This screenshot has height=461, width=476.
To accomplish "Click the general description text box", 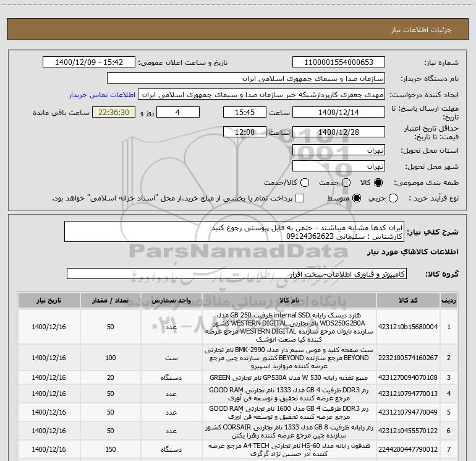I will point(234,231).
